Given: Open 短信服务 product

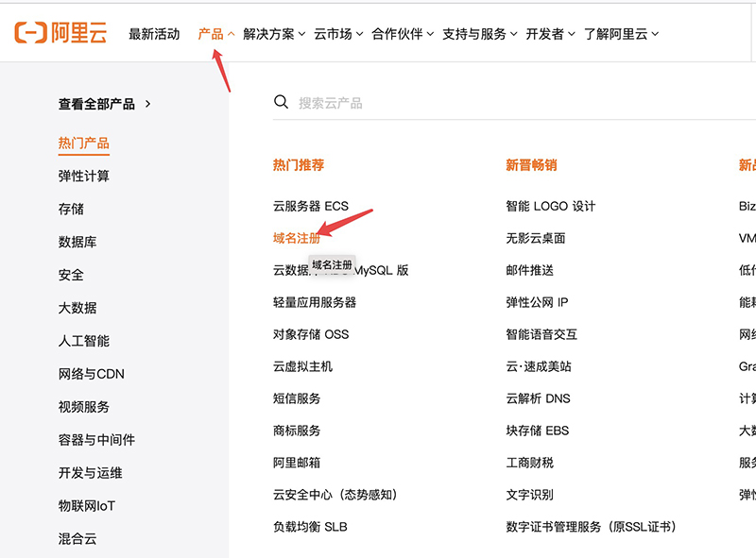Looking at the screenshot, I should coord(297,398).
